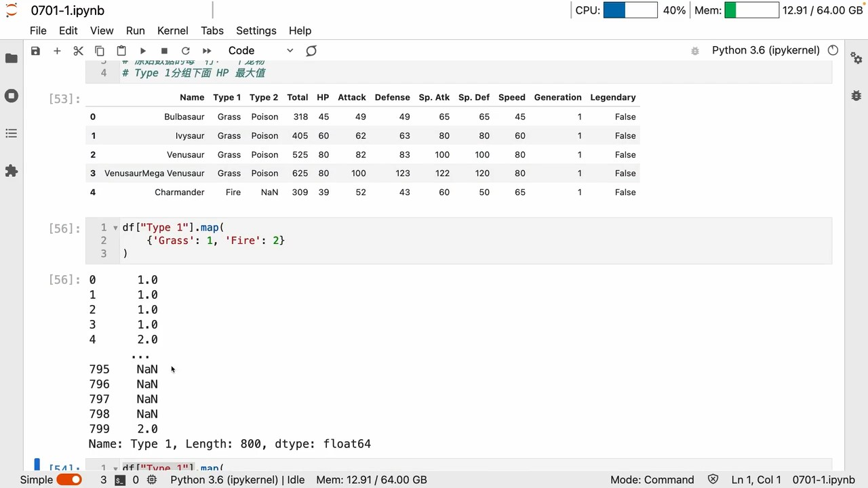This screenshot has height=488, width=868.
Task: Open the file browser sidebar folder icon
Action: coord(12,58)
